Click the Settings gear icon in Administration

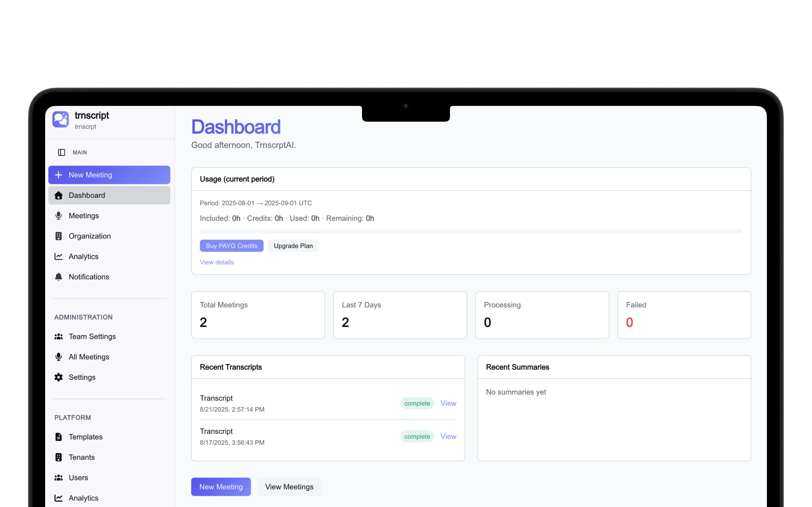58,377
